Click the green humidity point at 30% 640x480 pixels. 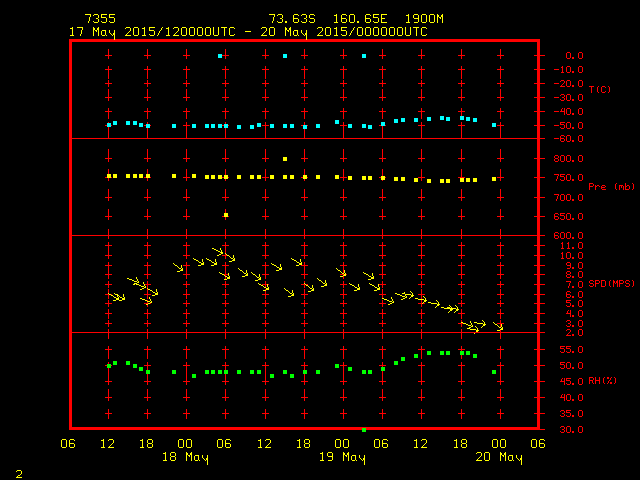coord(364,429)
